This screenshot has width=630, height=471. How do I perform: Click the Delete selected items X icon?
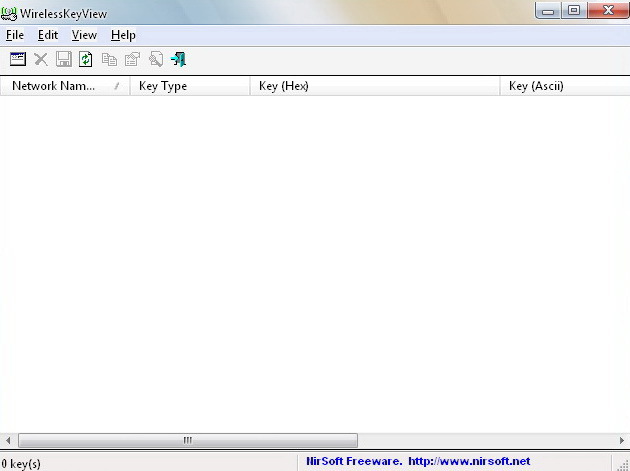41,59
